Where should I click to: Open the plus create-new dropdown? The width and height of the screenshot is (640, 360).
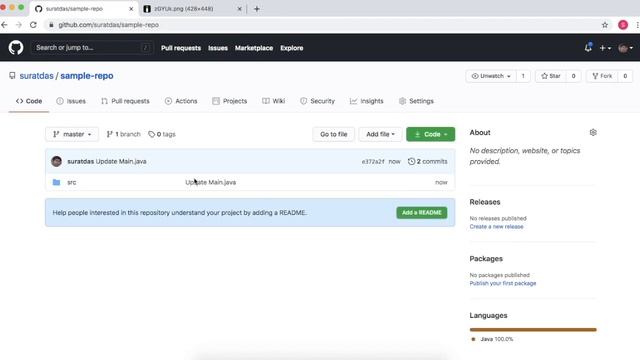point(605,48)
